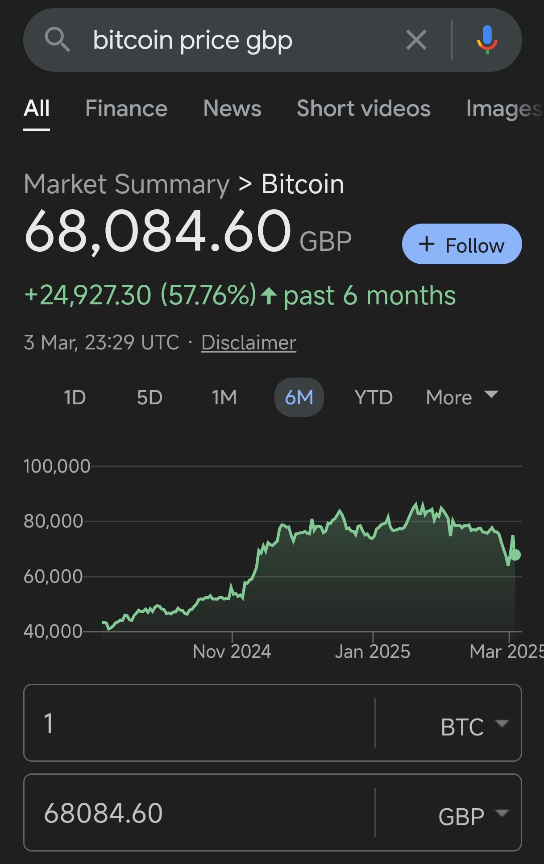Screen dimensions: 544x864
Task: Show the YTD chart range
Action: pos(373,397)
